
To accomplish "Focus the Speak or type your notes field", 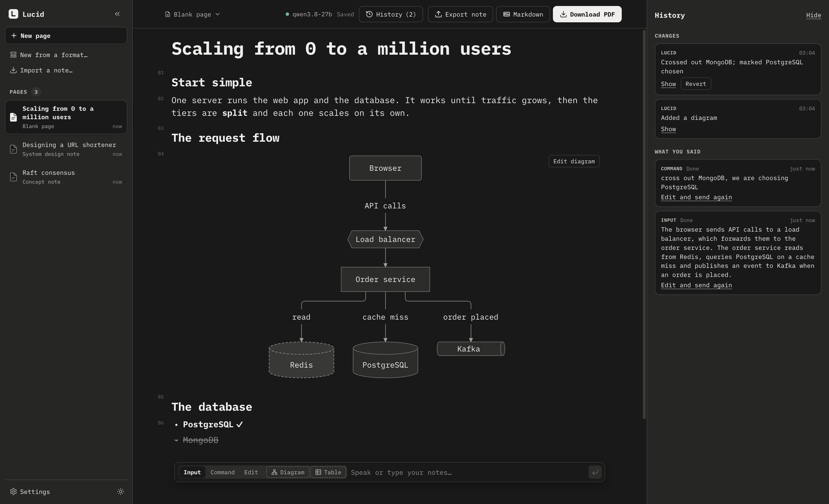I will [467, 472].
